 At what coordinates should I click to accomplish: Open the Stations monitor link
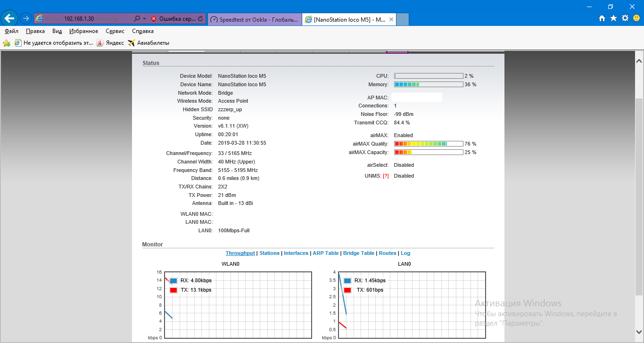tap(269, 253)
